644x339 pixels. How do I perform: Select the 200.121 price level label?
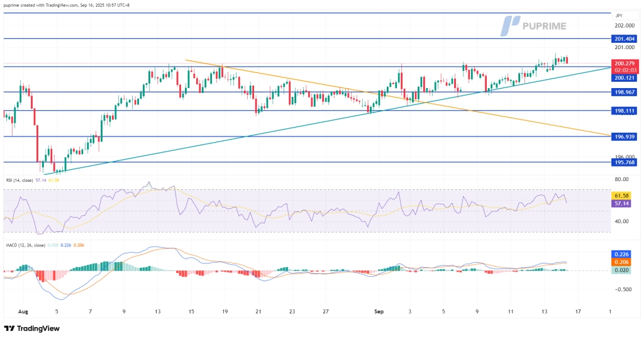(626, 78)
